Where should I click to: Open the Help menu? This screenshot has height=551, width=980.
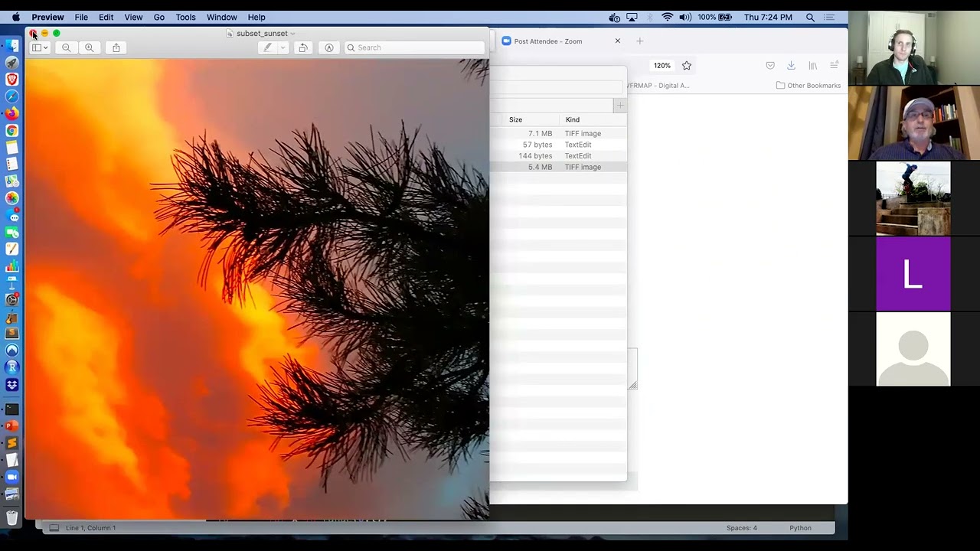256,17
